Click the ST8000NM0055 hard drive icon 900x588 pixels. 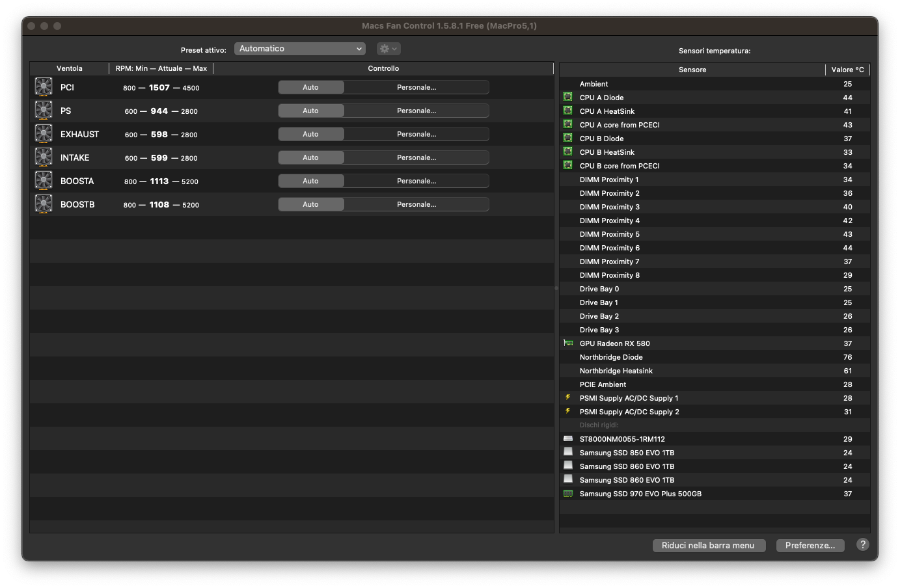click(x=568, y=438)
